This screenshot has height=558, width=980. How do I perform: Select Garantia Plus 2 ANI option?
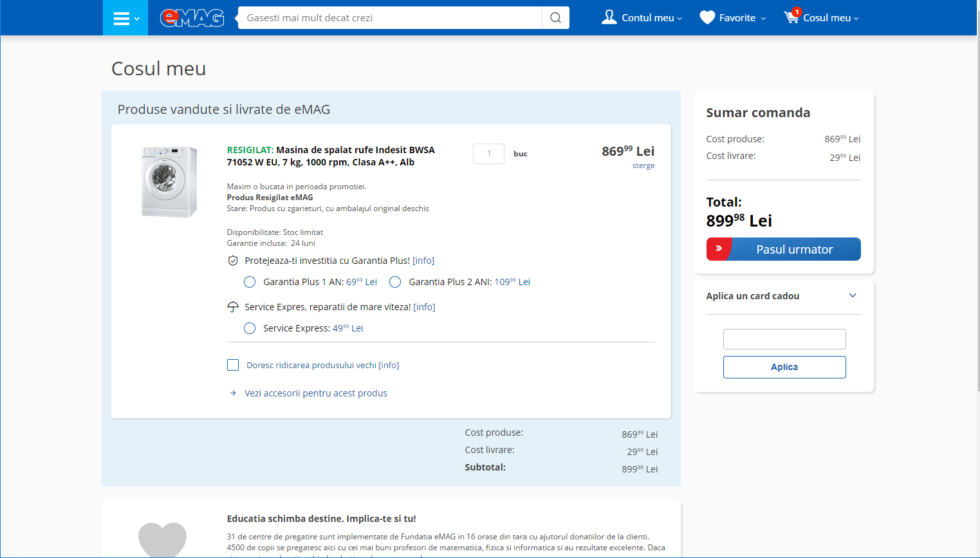click(395, 282)
